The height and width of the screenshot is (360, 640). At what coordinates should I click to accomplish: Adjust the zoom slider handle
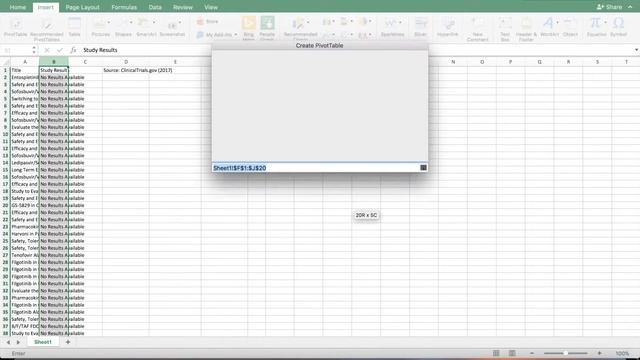coord(565,353)
